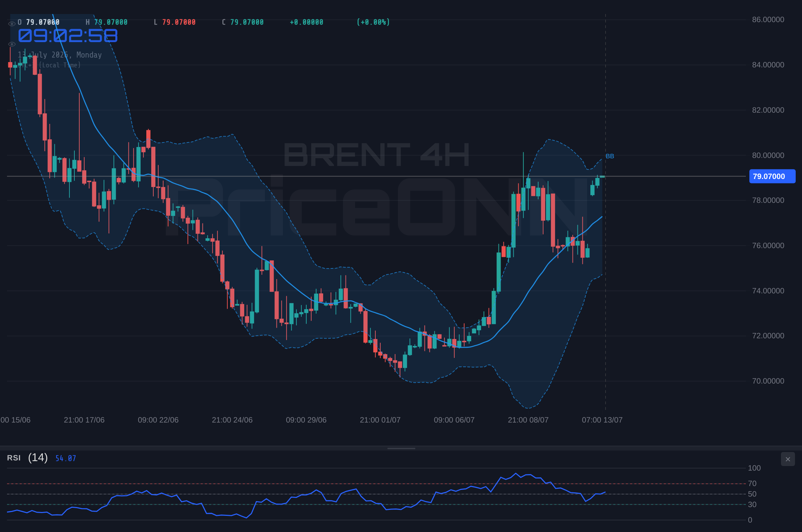Click the RSI axis label 70
802x532 pixels.
coord(752,484)
